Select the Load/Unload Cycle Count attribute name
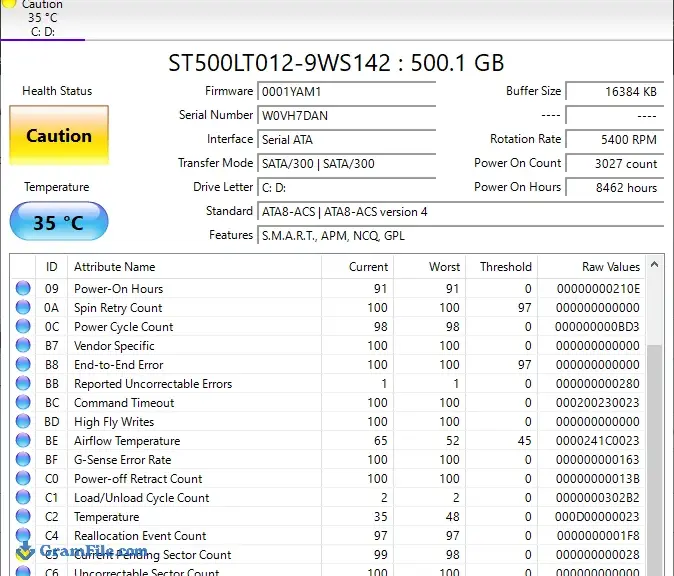The width and height of the screenshot is (674, 576). (x=142, y=498)
